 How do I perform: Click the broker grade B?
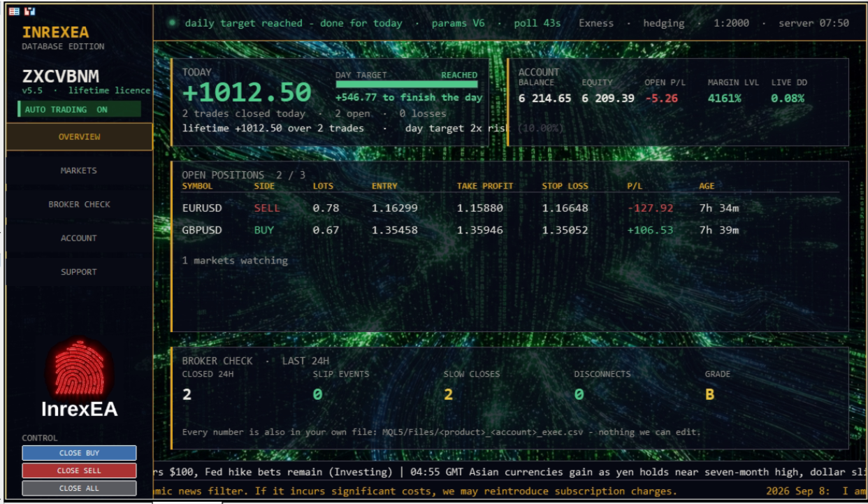point(709,395)
